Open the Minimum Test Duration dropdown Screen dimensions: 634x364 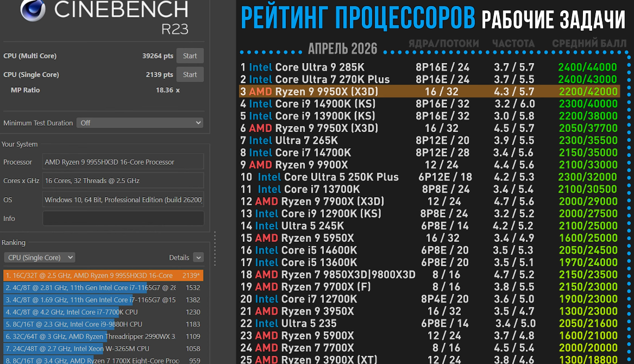(140, 123)
